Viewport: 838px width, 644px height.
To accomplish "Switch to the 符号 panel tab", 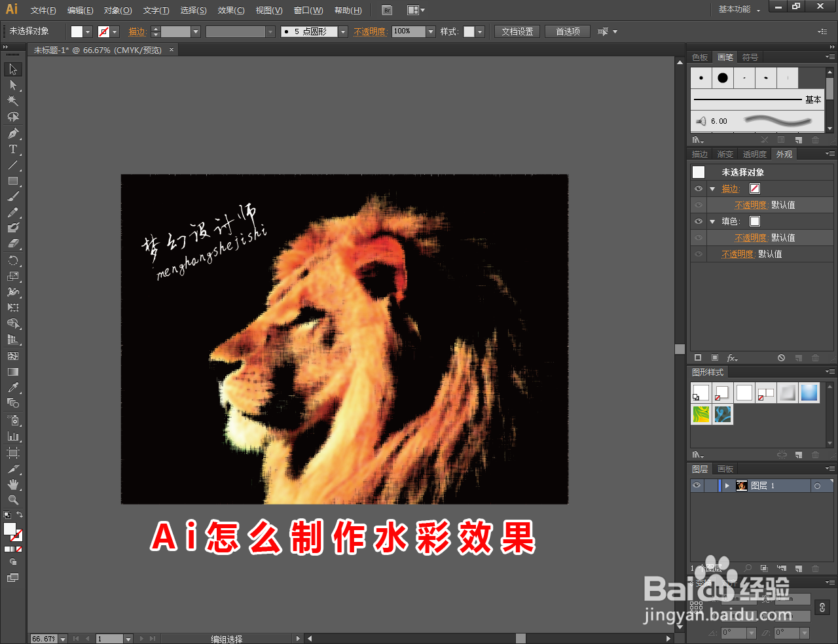I will tap(750, 57).
